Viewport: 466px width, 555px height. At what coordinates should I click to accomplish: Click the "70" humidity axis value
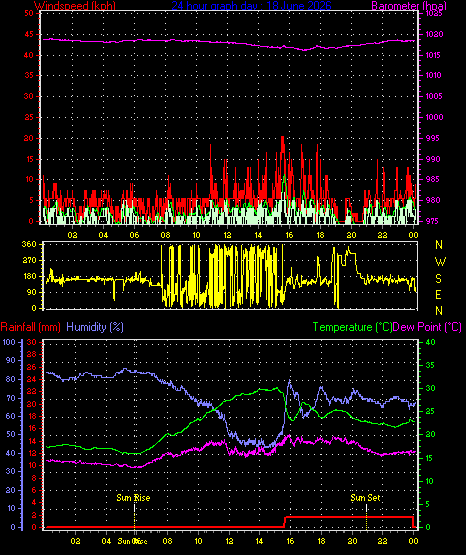coord(11,398)
